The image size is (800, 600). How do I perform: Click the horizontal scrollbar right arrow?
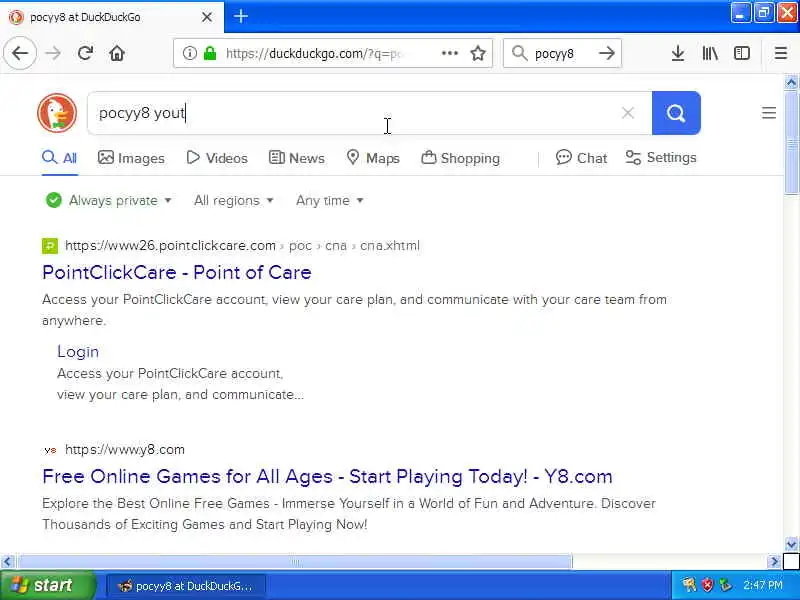point(774,562)
